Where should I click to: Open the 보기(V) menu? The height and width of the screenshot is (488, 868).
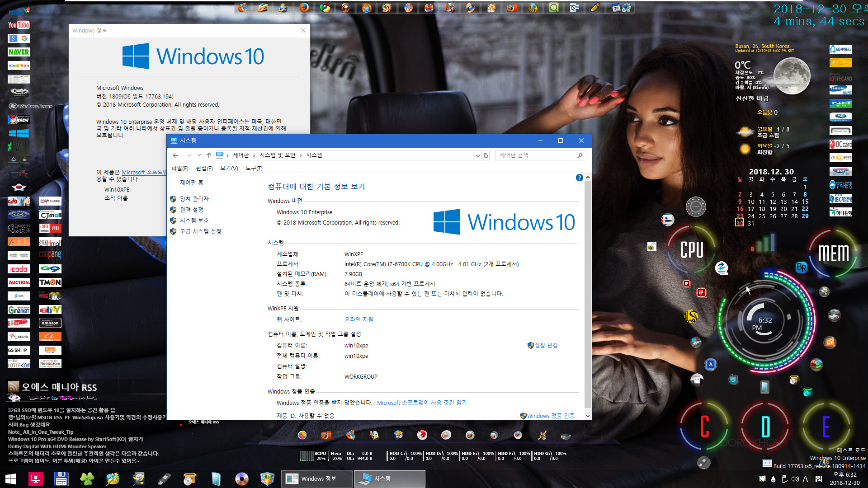(229, 168)
